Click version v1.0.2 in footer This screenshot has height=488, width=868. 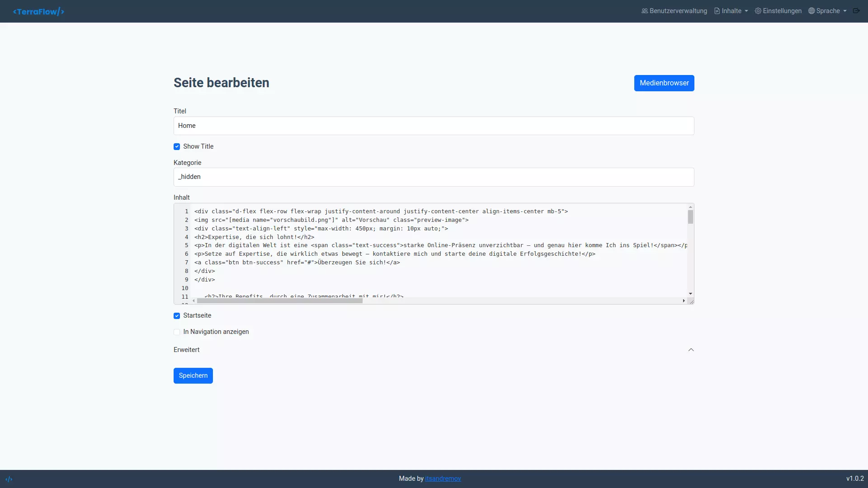point(855,479)
